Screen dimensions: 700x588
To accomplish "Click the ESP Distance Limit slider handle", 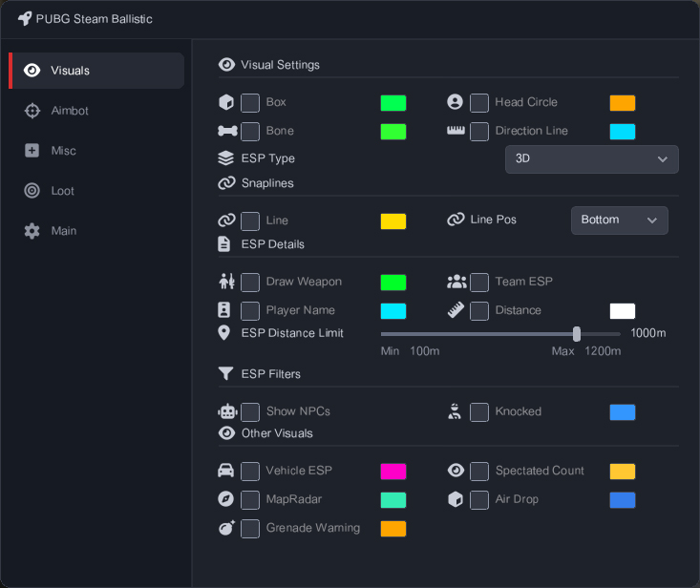I will coord(577,334).
